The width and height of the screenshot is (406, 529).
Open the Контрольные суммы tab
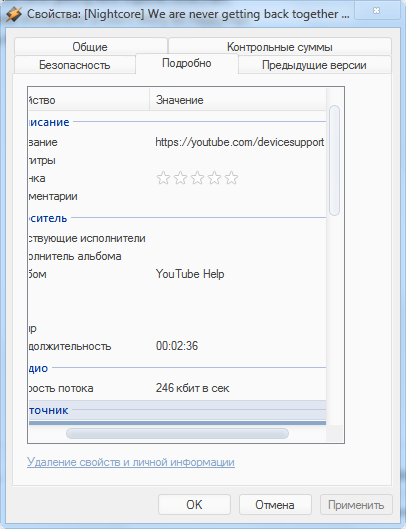point(280,47)
